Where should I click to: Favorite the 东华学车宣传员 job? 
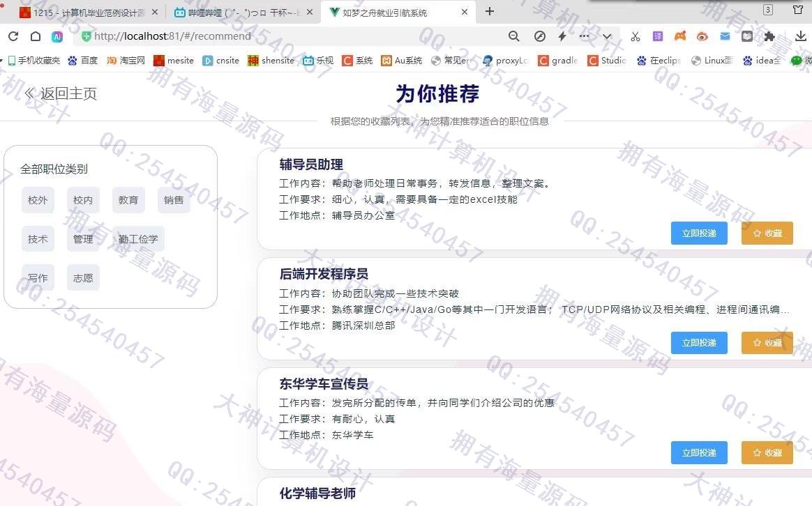(767, 453)
